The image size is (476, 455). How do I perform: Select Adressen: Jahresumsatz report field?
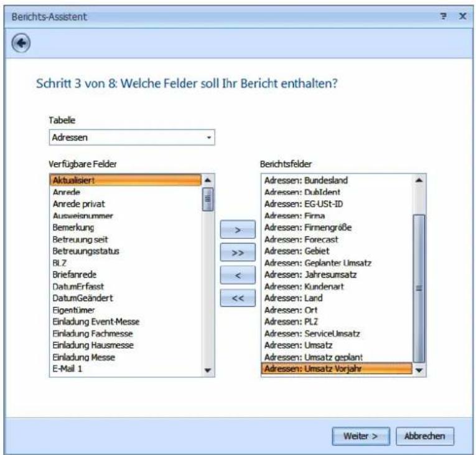(x=337, y=274)
